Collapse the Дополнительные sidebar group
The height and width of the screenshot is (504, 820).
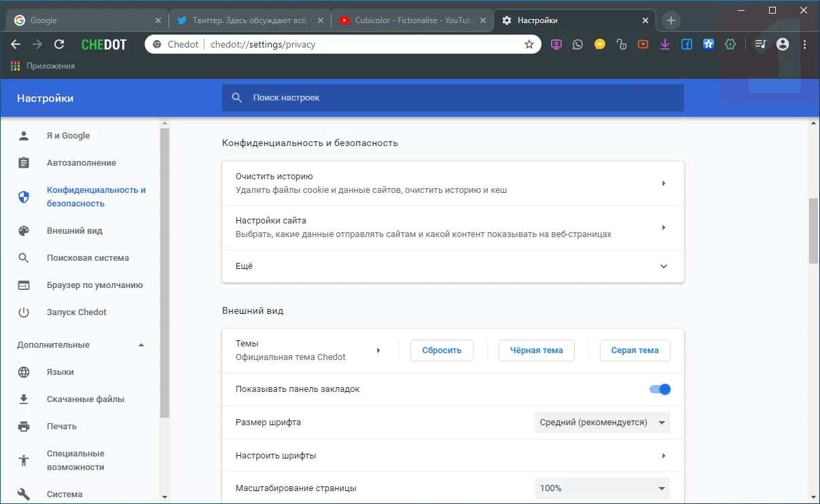click(x=82, y=345)
